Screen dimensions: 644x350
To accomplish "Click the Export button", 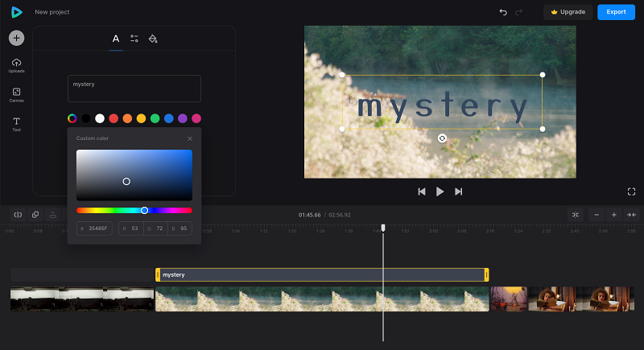I will click(616, 12).
